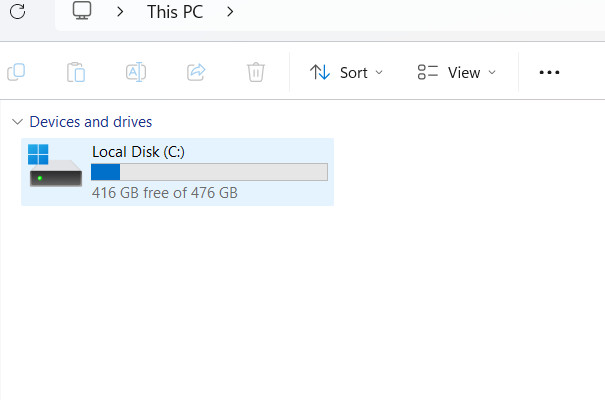Click the Rename icon
This screenshot has height=400, width=605.
click(136, 72)
